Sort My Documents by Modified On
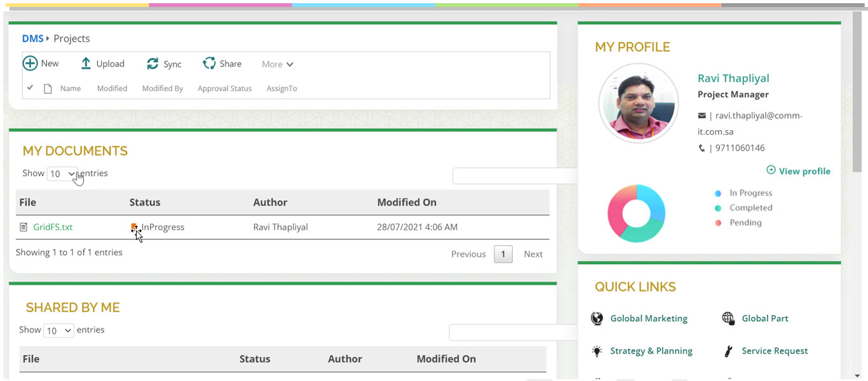Viewport: 868px width, 381px height. 407,203
